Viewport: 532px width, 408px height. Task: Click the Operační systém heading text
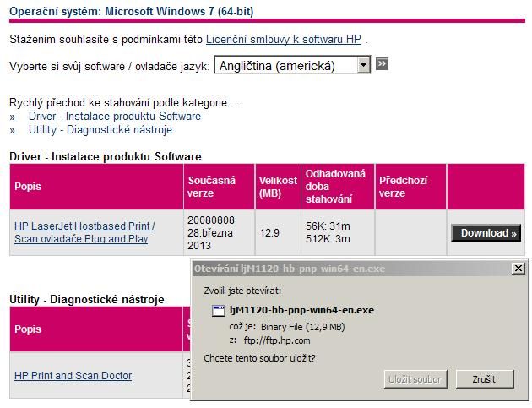click(131, 11)
